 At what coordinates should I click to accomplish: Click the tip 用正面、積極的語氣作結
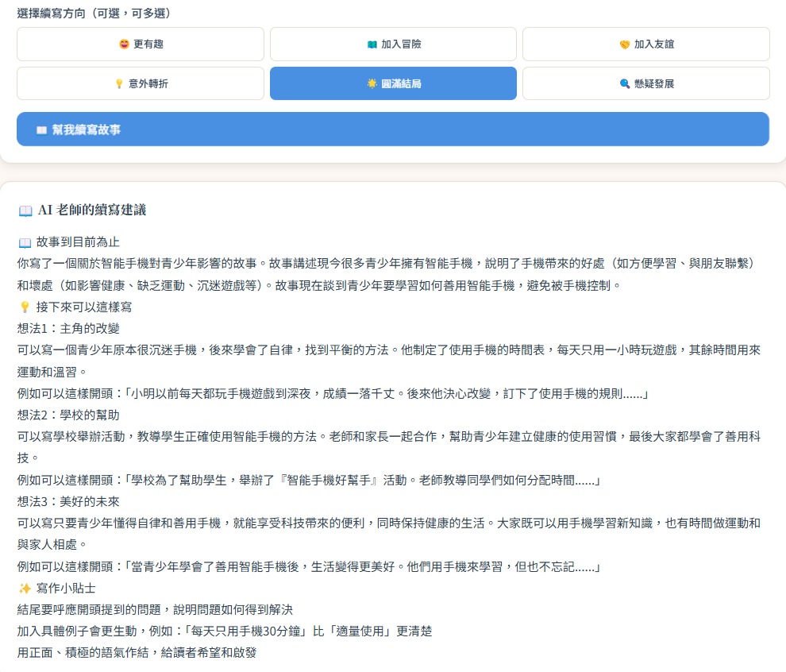137,652
